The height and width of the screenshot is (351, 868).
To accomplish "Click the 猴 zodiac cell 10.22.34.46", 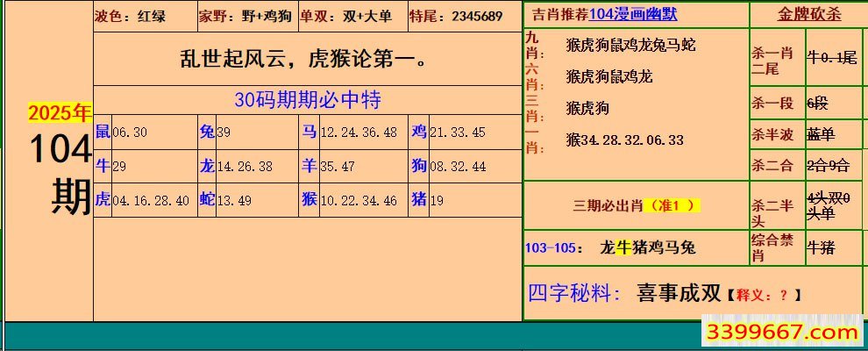I will tap(349, 200).
